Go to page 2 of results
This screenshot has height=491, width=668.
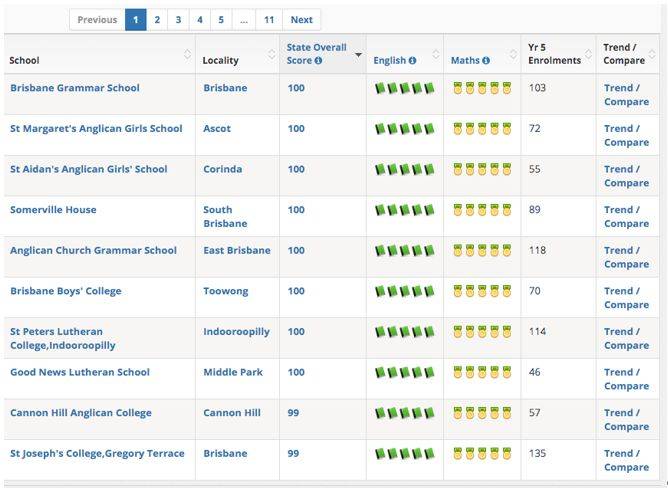point(157,20)
